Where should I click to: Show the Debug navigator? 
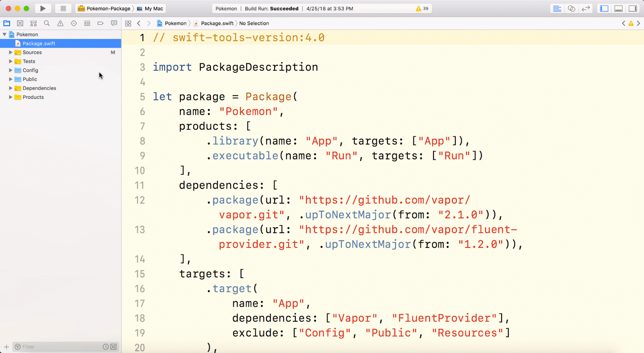click(87, 23)
